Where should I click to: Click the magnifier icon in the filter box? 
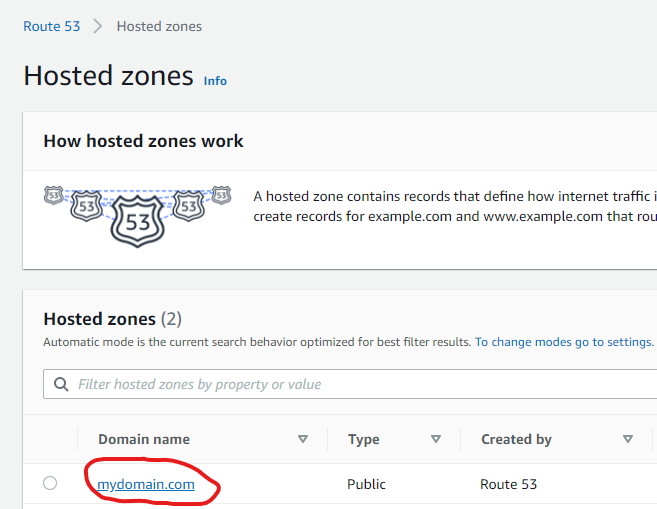61,384
